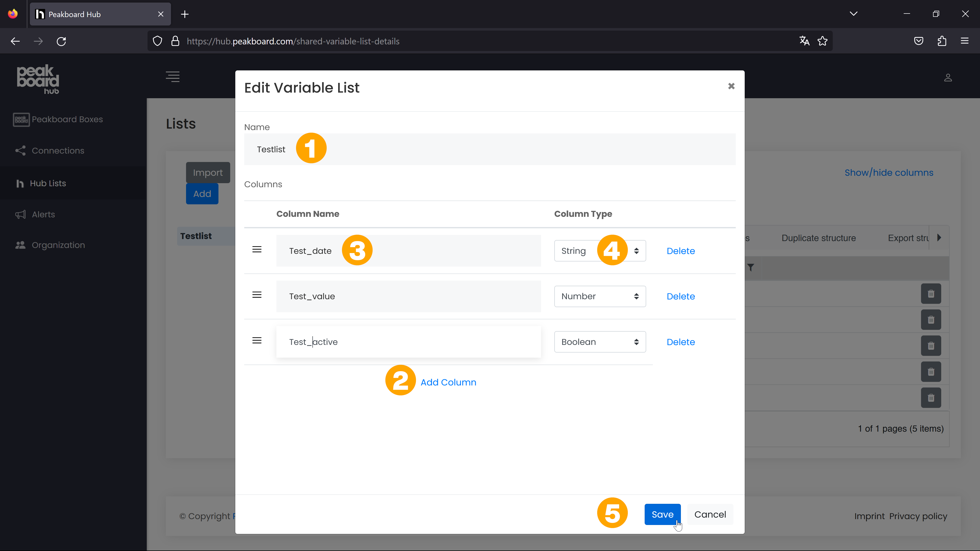
Task: Click the Firefox icon in title bar
Action: click(13, 14)
